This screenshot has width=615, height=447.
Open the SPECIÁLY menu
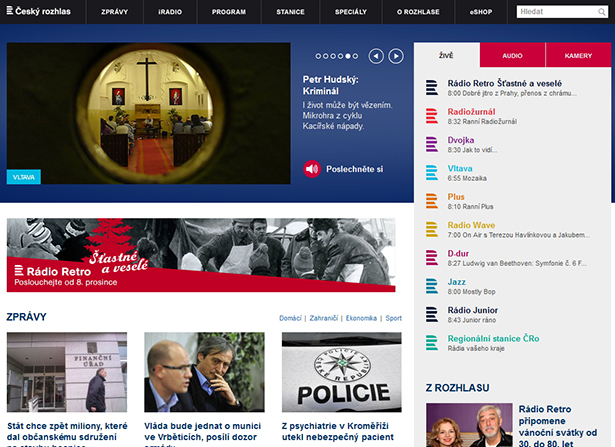[351, 12]
